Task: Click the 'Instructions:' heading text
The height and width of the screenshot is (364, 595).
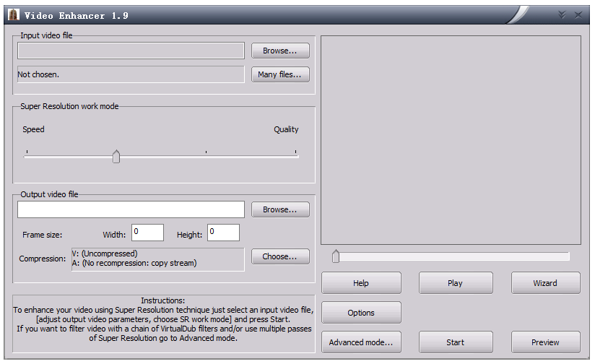Action: pyautogui.click(x=162, y=300)
